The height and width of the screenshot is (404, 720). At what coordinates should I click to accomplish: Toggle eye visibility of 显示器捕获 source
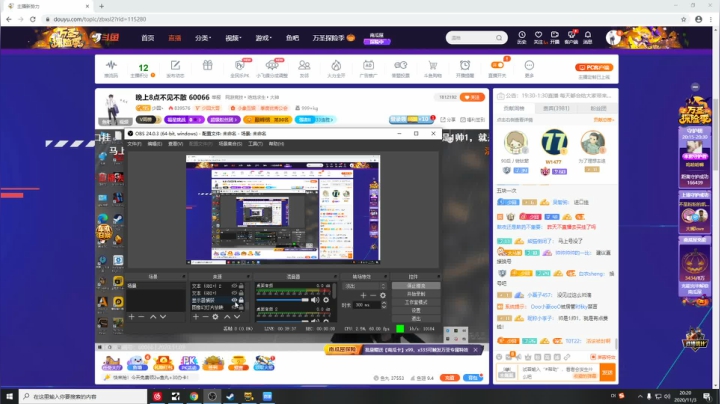tap(234, 300)
